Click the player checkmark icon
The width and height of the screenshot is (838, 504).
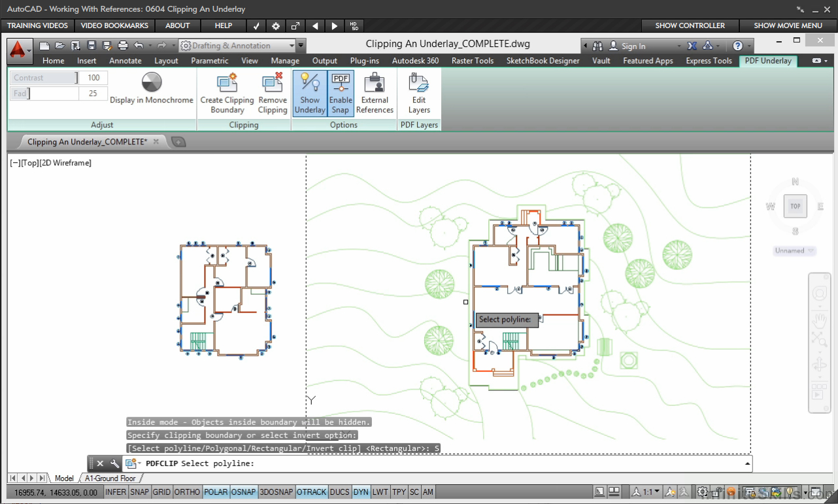point(256,25)
